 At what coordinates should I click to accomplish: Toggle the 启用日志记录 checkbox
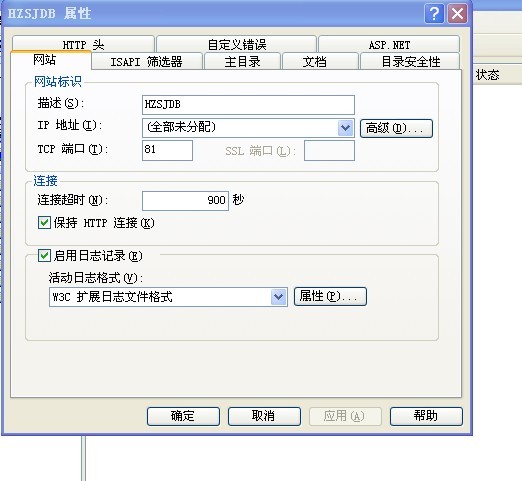tap(44, 256)
